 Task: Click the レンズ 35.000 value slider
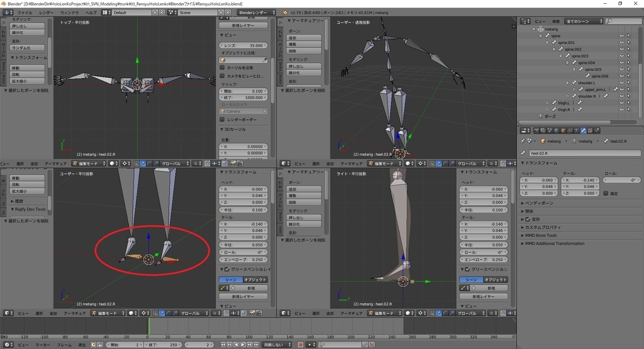click(x=243, y=45)
